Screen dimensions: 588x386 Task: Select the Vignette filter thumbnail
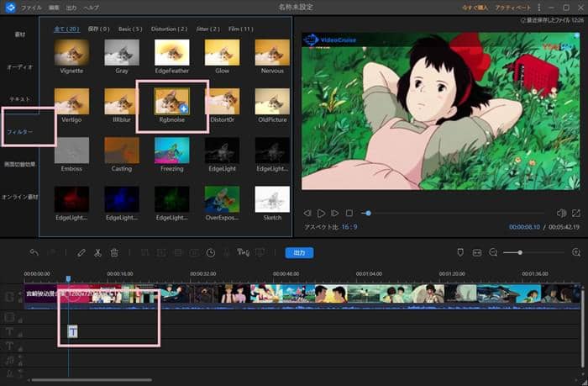71,53
